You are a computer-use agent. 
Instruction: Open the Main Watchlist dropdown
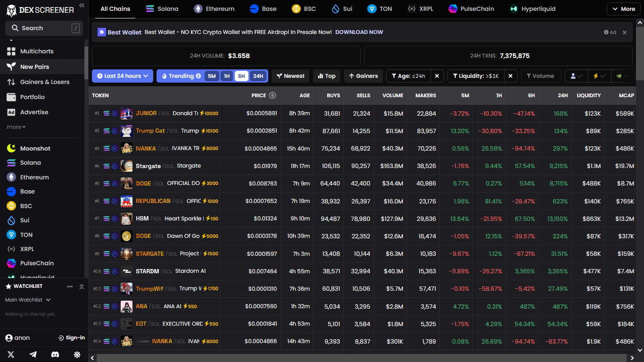[x=28, y=300]
